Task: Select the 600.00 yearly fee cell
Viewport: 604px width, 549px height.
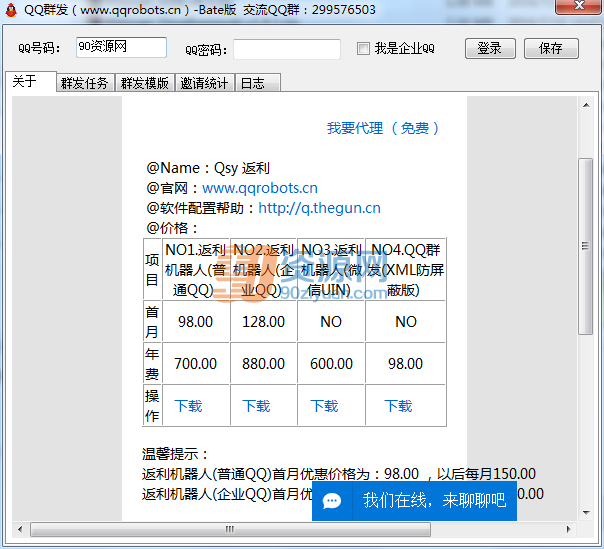Action: pyautogui.click(x=331, y=363)
